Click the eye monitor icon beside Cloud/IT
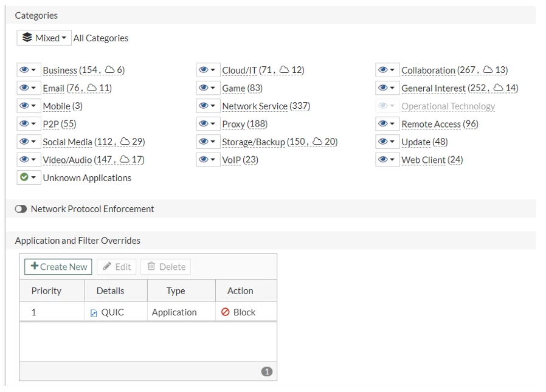This screenshot has width=546, height=392. pyautogui.click(x=204, y=70)
